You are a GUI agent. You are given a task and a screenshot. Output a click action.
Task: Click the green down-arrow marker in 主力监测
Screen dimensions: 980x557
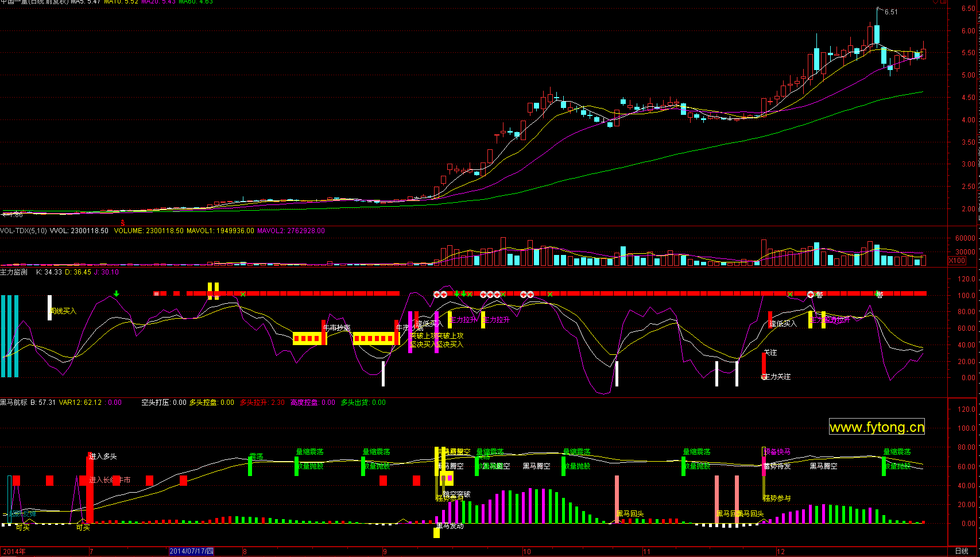[x=117, y=293]
